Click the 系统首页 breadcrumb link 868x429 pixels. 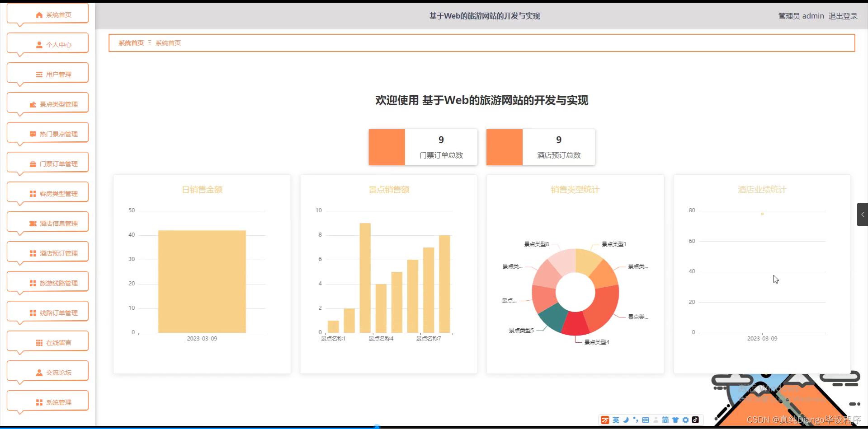tap(131, 42)
